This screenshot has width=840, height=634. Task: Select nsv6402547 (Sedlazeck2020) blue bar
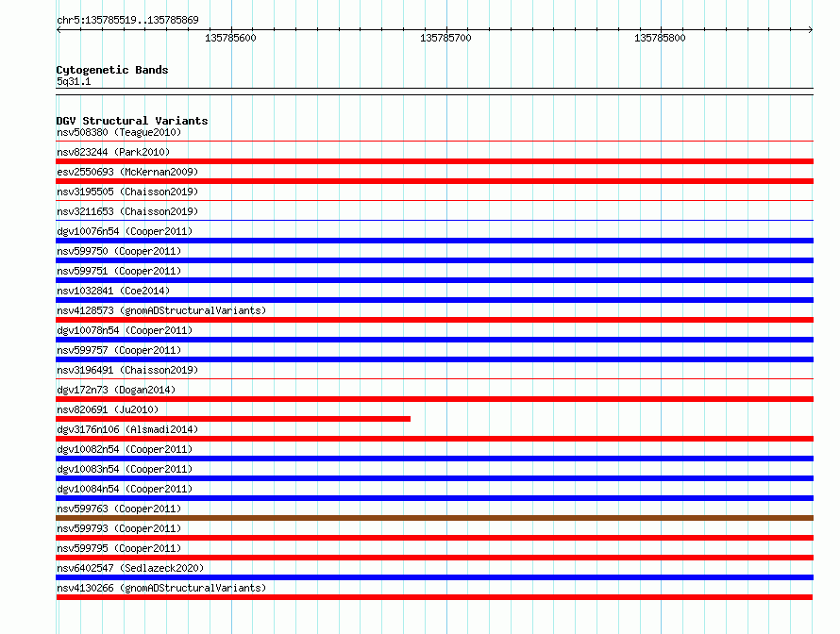[x=434, y=577]
